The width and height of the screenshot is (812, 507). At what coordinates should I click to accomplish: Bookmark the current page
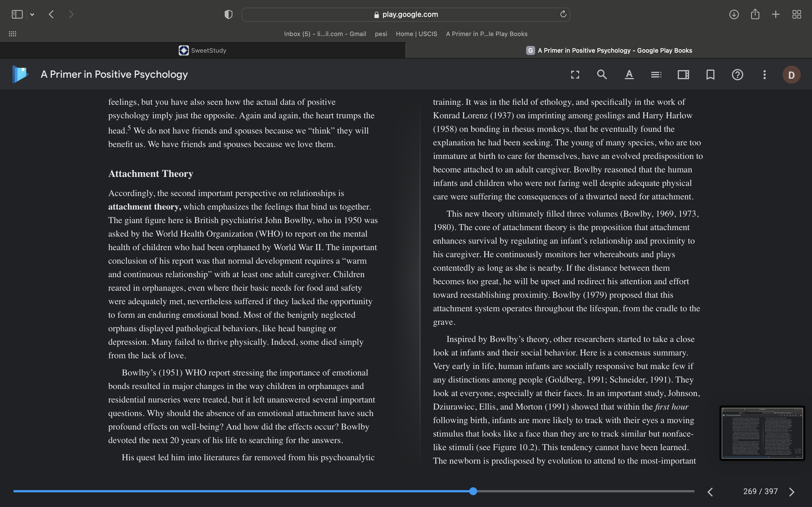point(710,74)
